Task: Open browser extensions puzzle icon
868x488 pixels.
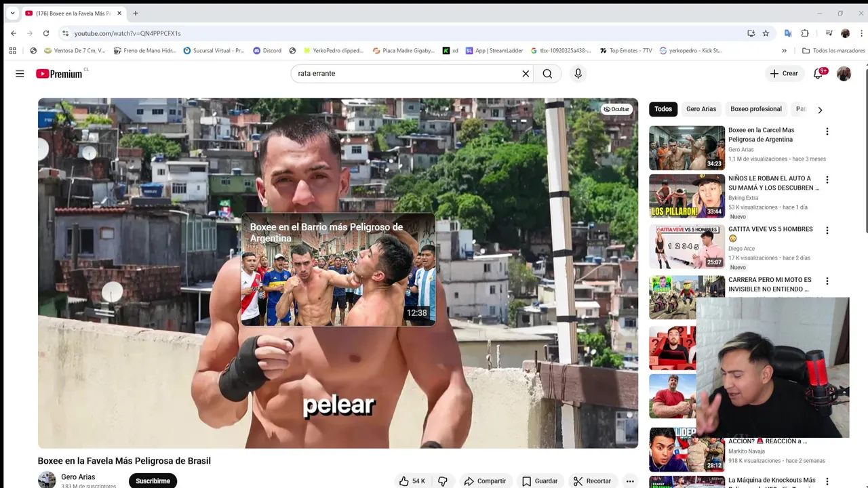Action: tap(805, 33)
